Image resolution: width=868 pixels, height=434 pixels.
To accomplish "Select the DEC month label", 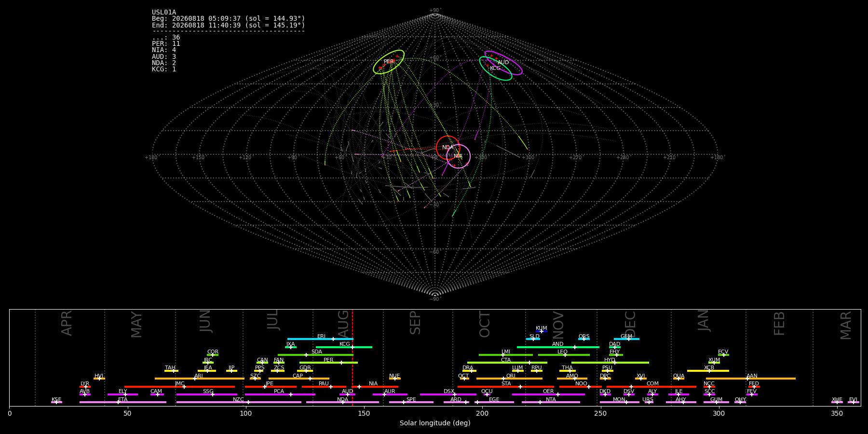I will 630,324.
